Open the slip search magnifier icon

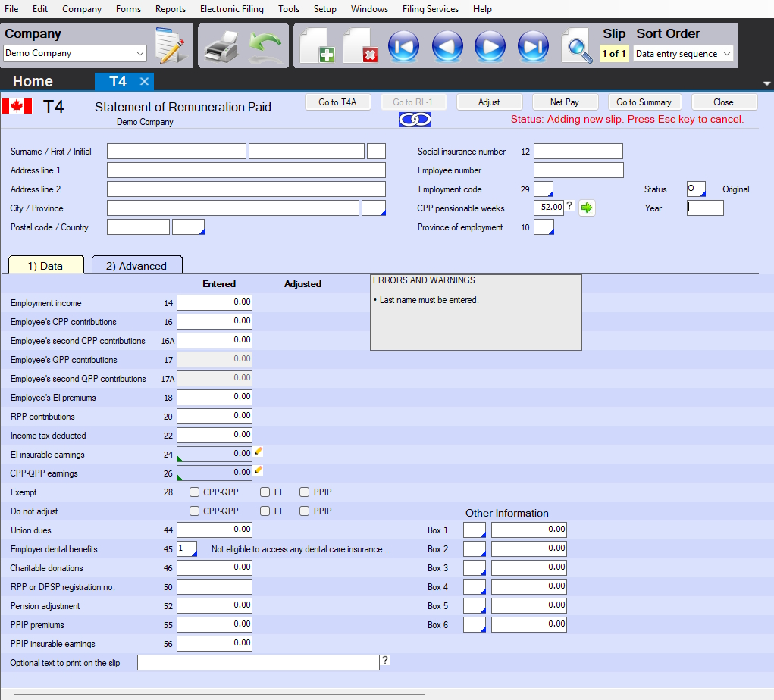point(577,47)
